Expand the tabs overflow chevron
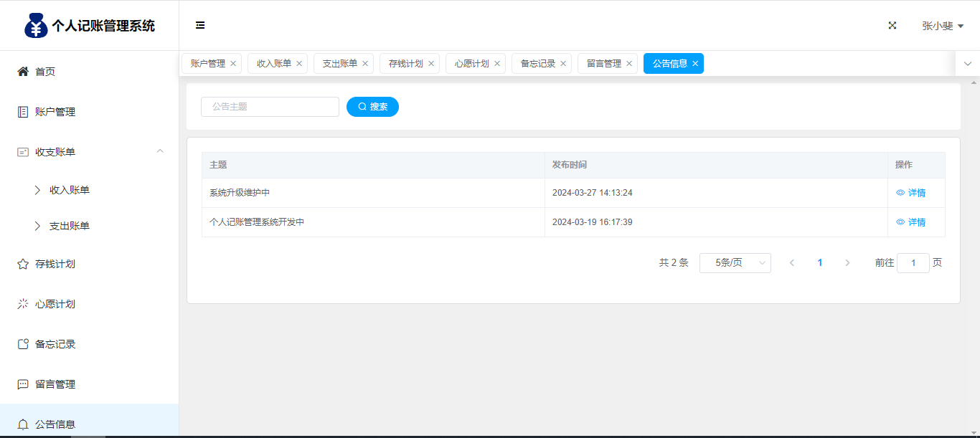 [x=967, y=64]
